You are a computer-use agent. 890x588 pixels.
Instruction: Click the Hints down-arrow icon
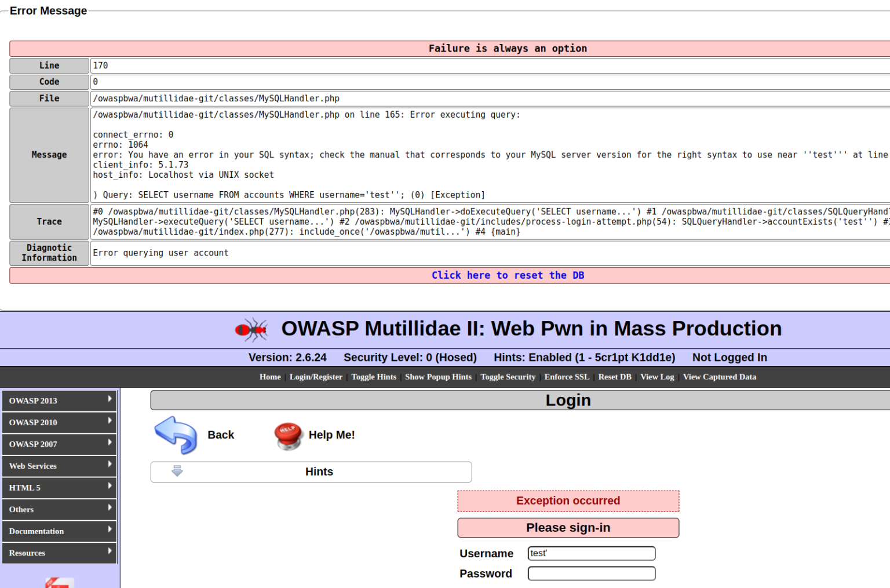coord(177,471)
